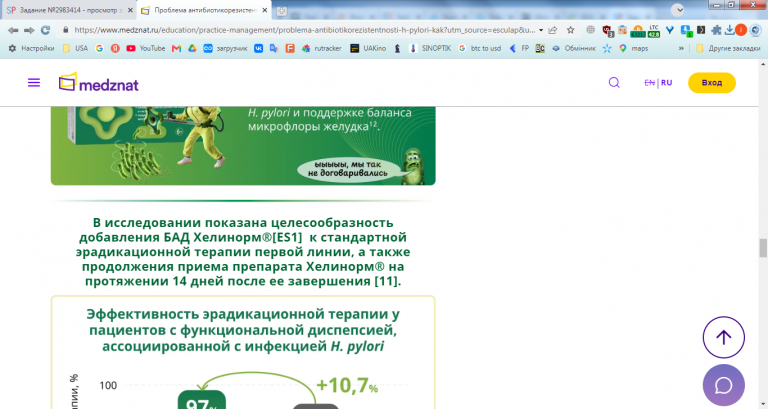
Task: Bookmark this page with the star icon
Action: pyautogui.click(x=571, y=30)
